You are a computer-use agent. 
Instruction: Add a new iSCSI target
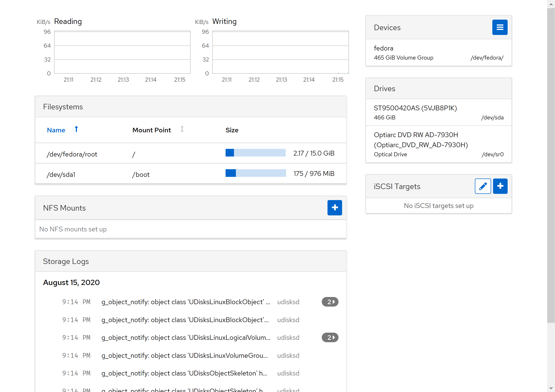(x=500, y=186)
